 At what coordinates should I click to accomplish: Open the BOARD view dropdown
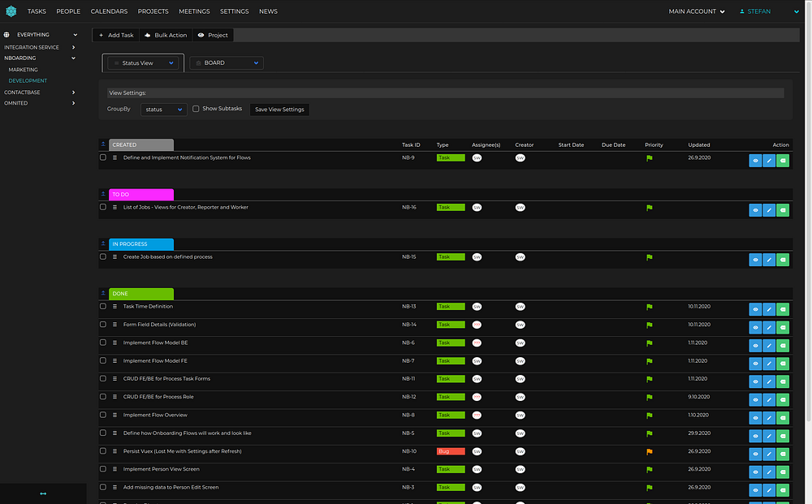[x=227, y=62]
